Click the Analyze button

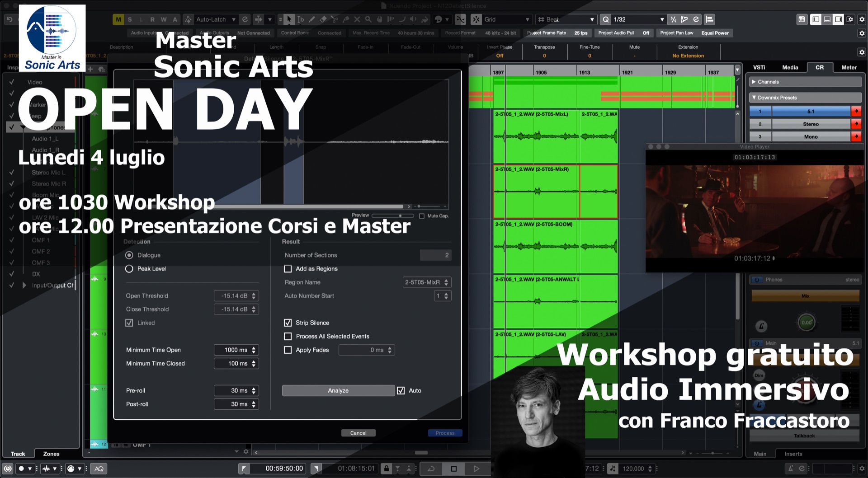pyautogui.click(x=338, y=390)
